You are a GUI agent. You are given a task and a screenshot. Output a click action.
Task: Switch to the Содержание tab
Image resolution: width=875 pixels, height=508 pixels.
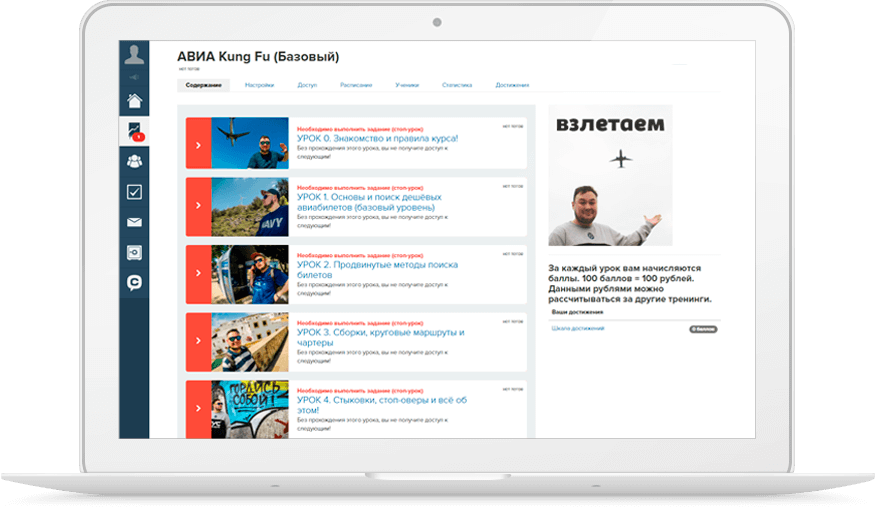coord(204,85)
